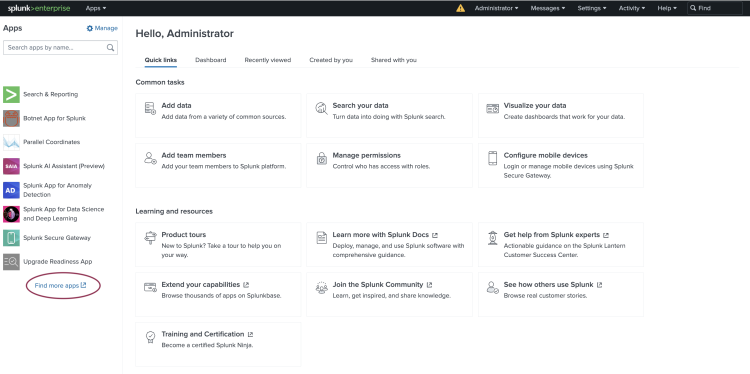Screen dimensions: 750x374
Task: Click the Search your data title
Action: [360, 105]
